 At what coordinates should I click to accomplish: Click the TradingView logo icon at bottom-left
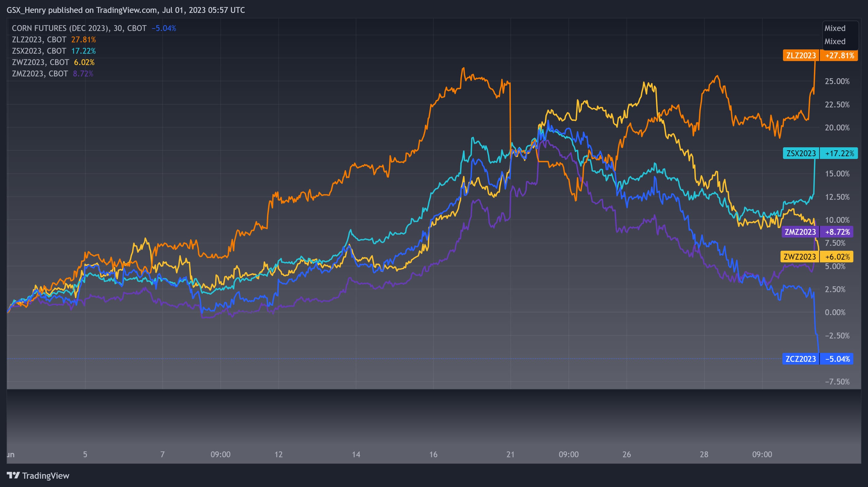point(14,475)
